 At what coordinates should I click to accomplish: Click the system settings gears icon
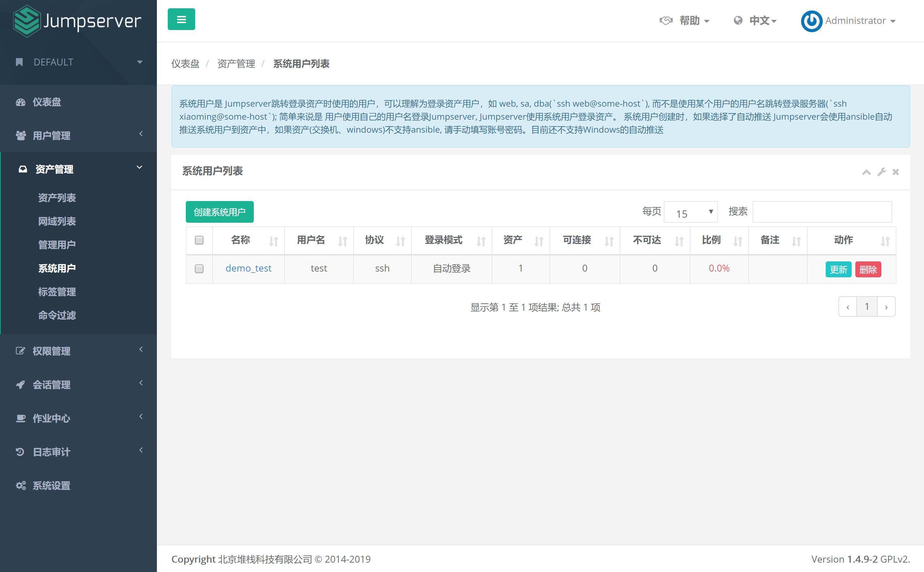point(21,485)
